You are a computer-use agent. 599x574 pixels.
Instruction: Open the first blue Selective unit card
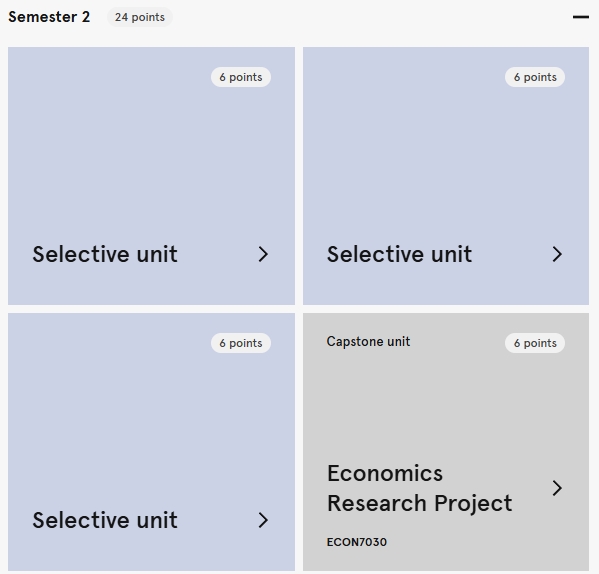pos(151,176)
